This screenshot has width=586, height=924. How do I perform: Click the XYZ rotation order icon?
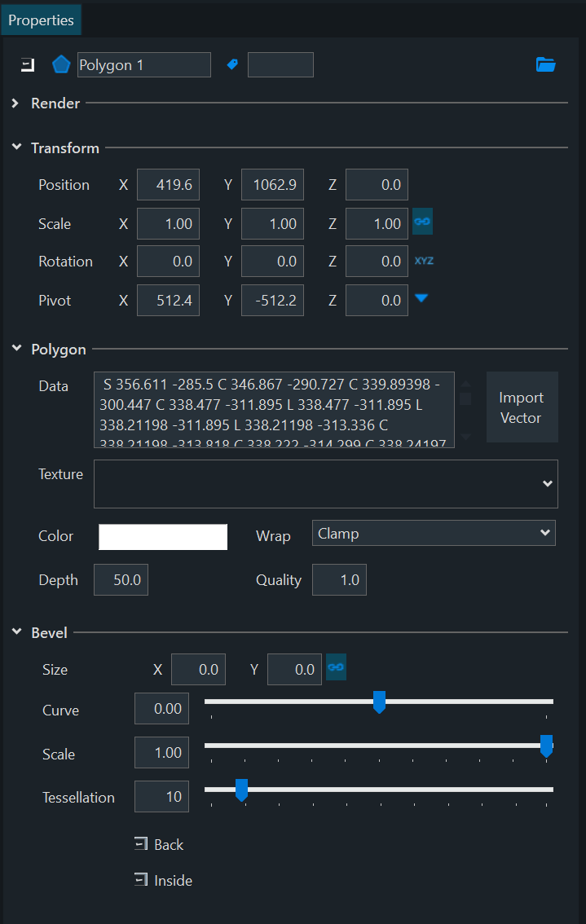point(424,261)
